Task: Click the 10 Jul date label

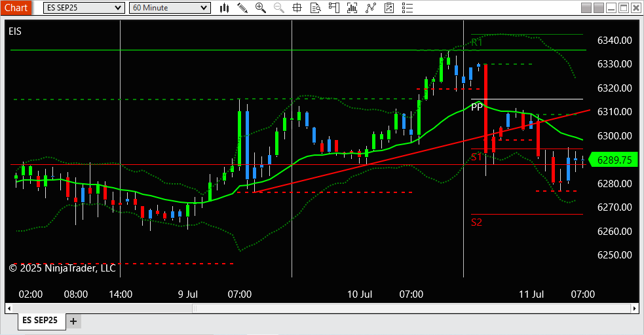Action: click(360, 294)
